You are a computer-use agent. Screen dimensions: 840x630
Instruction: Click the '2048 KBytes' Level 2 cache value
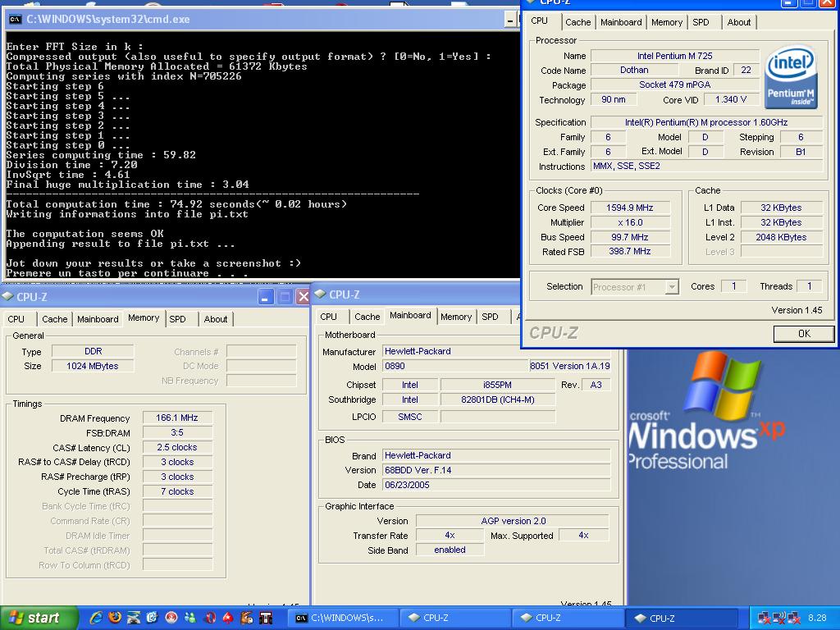[x=781, y=237]
